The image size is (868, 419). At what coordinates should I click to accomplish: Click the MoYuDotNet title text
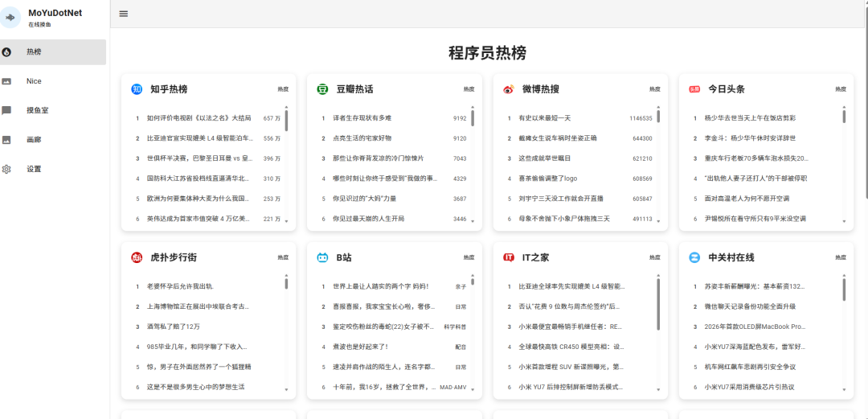tap(55, 13)
